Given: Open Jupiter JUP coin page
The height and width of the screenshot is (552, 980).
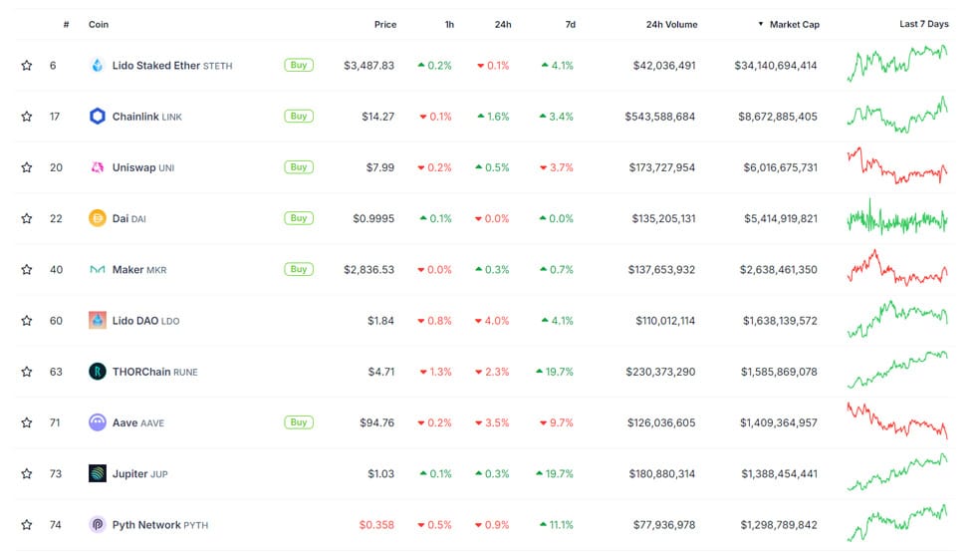Looking at the screenshot, I should click(139, 474).
